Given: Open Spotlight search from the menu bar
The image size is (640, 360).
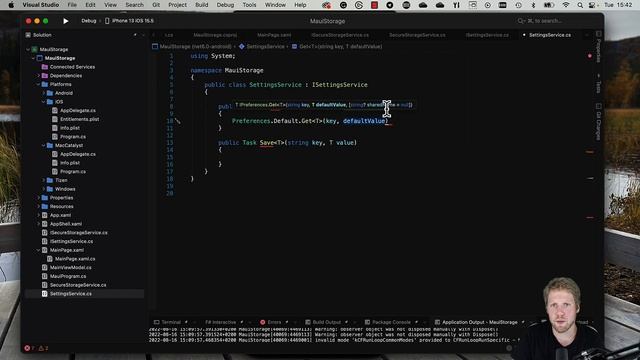Looking at the screenshot, I should click(580, 5).
